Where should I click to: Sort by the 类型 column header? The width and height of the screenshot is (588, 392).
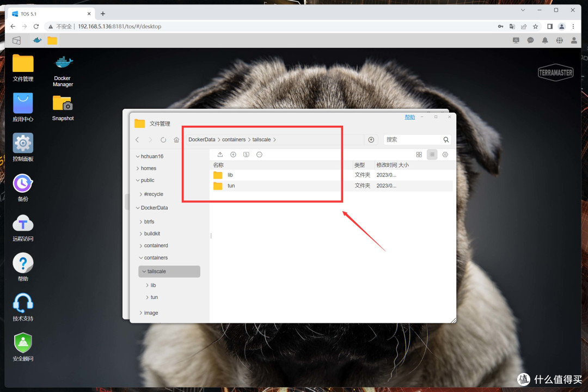point(359,165)
